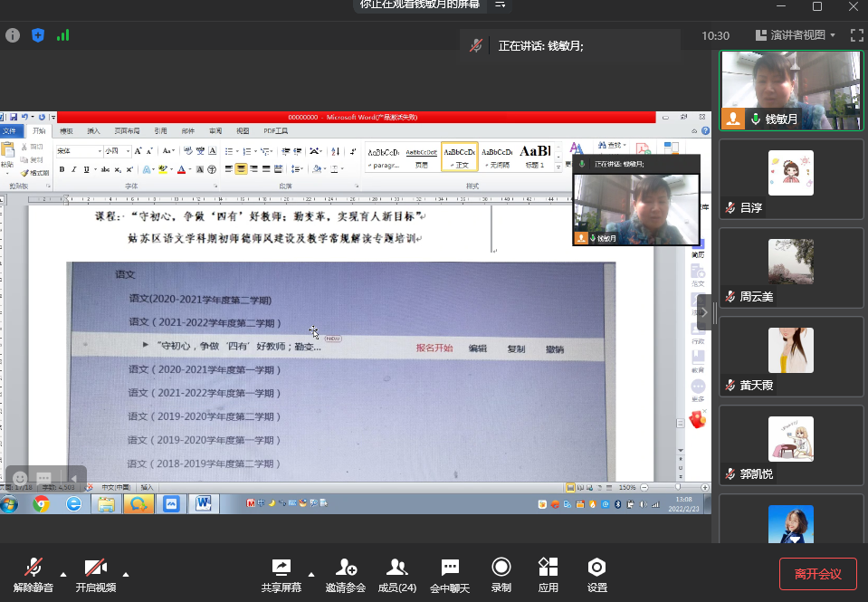Adjust Word zoom slider at 150%

678,487
